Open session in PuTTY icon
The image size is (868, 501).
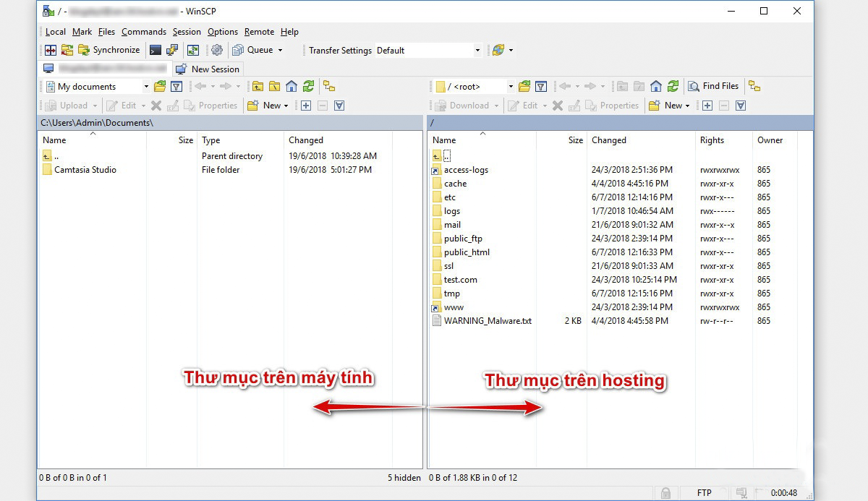172,50
